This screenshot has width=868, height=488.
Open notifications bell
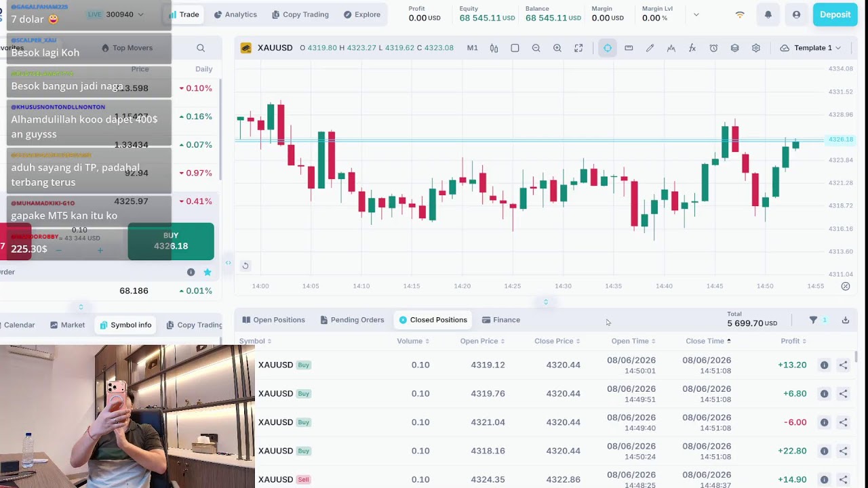click(x=768, y=14)
